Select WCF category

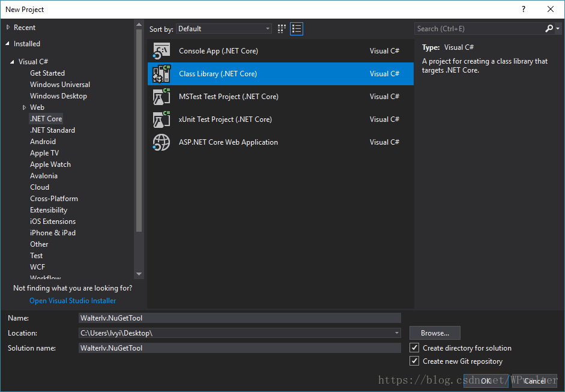click(37, 267)
